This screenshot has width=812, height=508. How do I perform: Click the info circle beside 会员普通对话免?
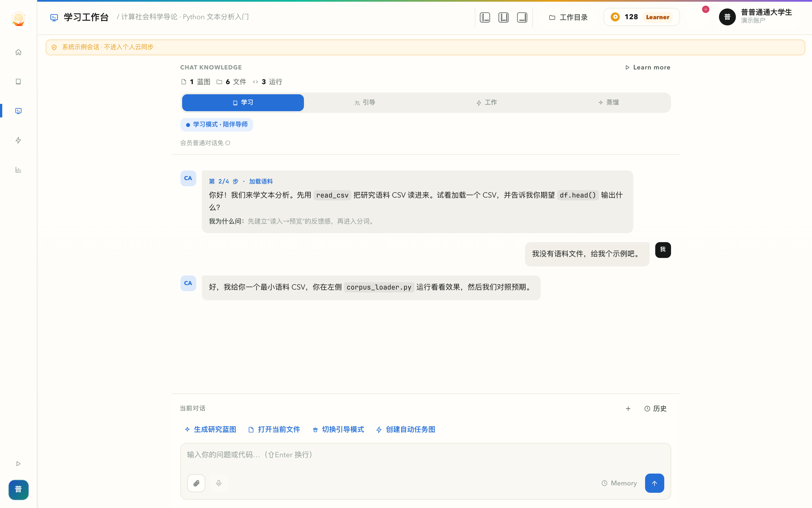pos(228,143)
